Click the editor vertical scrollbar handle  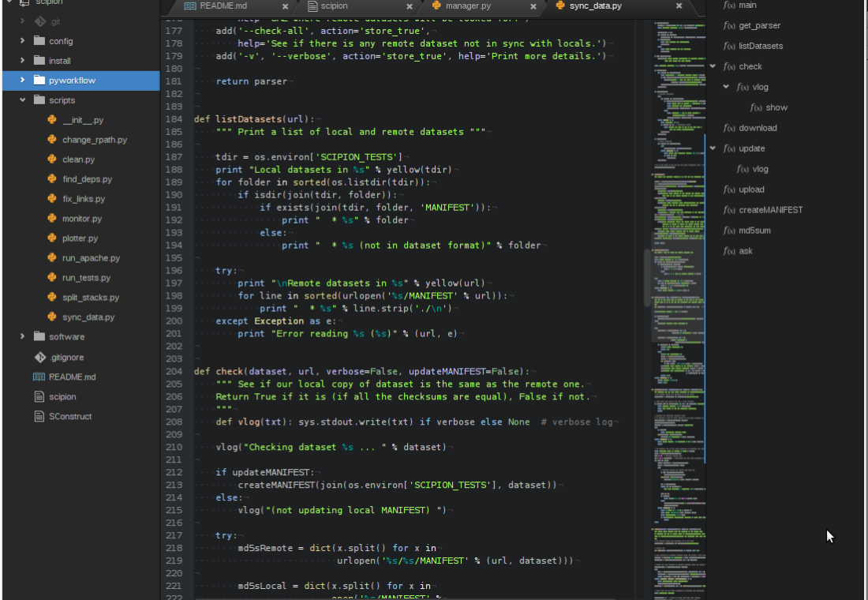pyautogui.click(x=646, y=278)
